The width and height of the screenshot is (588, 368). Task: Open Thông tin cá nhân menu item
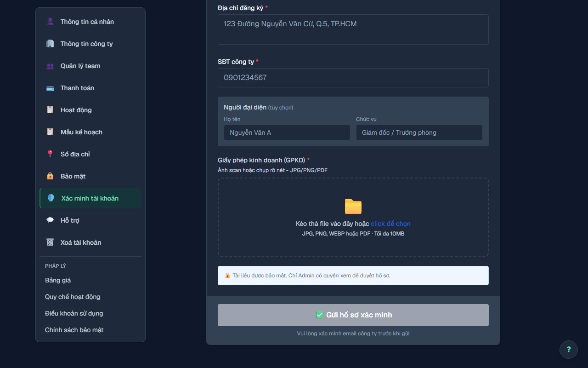pos(90,22)
